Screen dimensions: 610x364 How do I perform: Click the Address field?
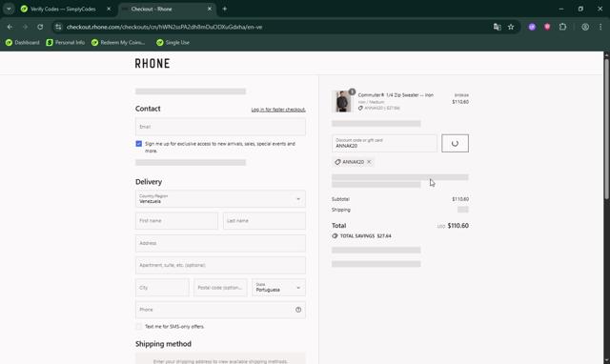[220, 243]
